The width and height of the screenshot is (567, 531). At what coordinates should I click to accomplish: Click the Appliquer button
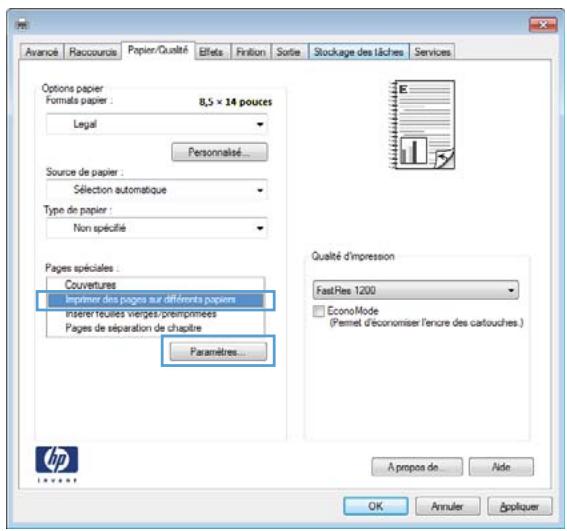tap(520, 506)
